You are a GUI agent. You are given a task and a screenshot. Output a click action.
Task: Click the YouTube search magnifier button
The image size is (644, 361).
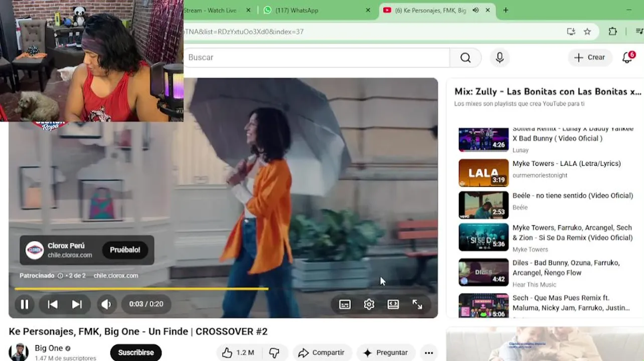click(465, 58)
